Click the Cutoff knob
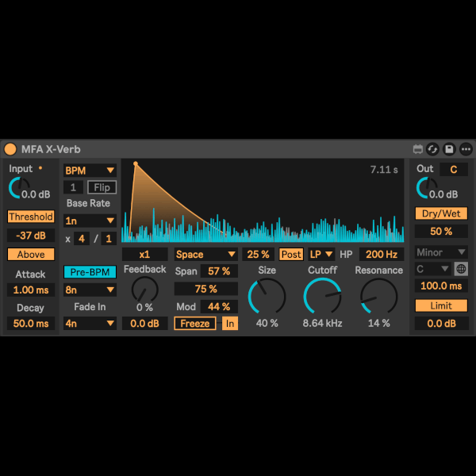 [x=322, y=297]
